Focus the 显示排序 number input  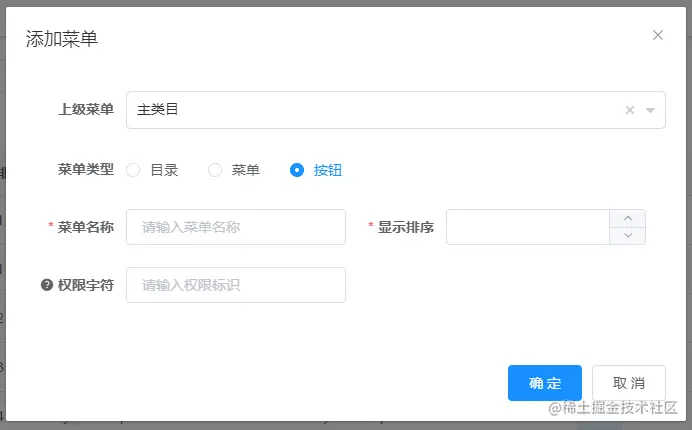pos(528,227)
